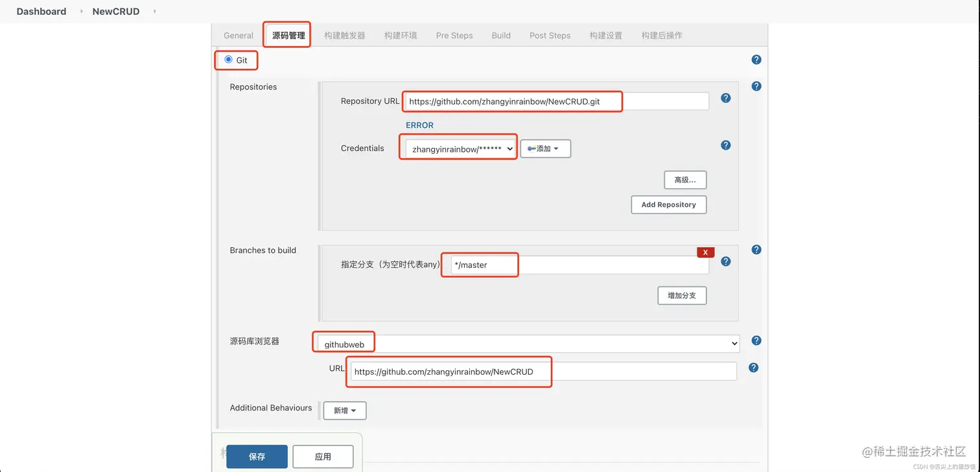Click the 指定分支（为空时代表any） label
Screen dimensions: 980x472
[x=391, y=265]
